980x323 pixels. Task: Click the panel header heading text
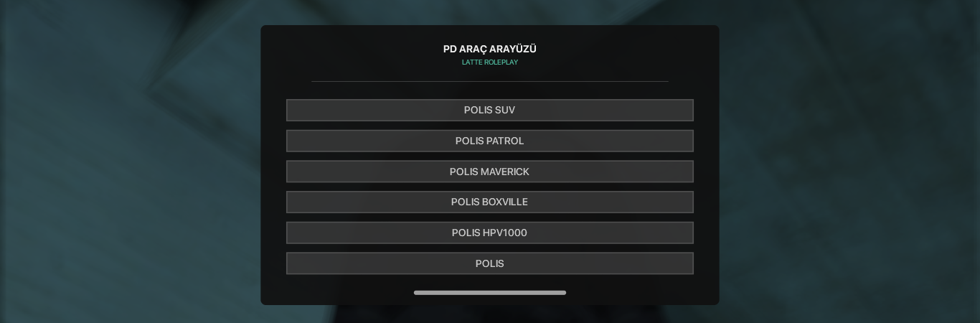pos(489,49)
